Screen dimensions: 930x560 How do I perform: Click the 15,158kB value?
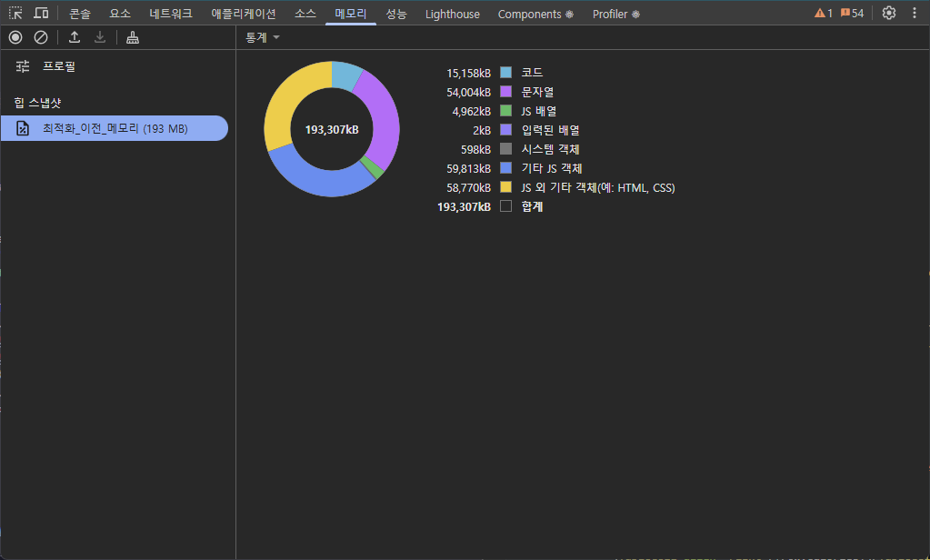(468, 73)
